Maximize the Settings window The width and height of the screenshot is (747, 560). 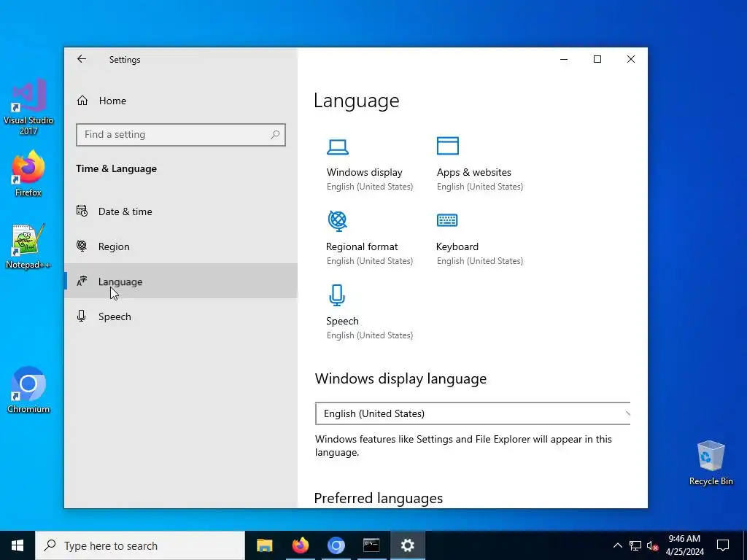pos(597,59)
